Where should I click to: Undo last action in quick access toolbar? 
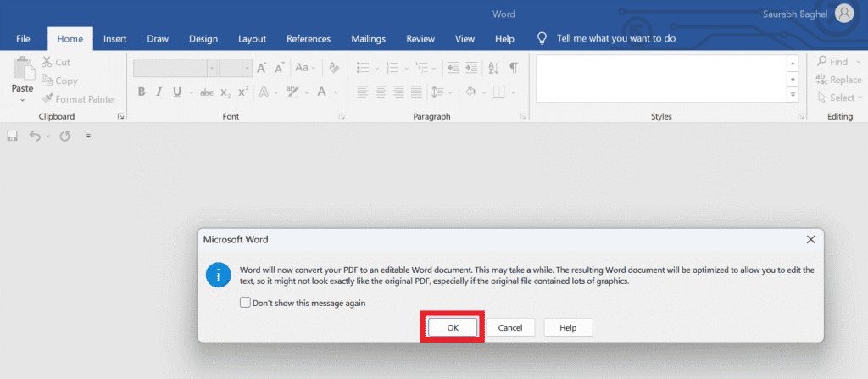(x=35, y=136)
